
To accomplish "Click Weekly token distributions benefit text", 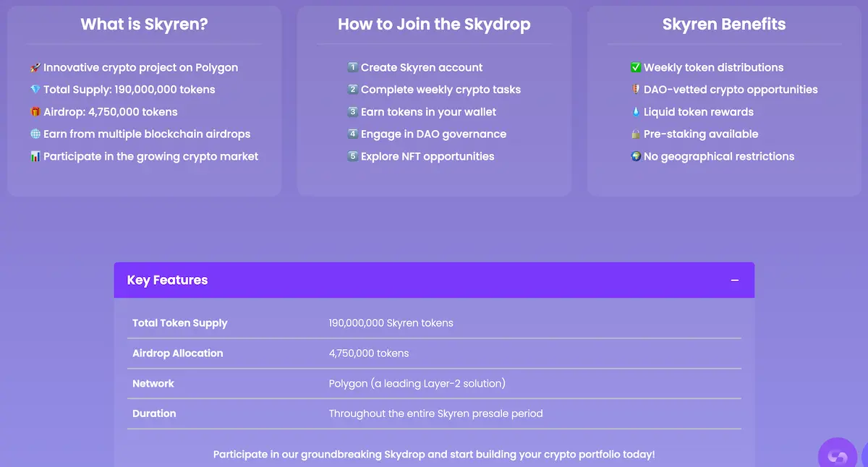I will coord(714,67).
